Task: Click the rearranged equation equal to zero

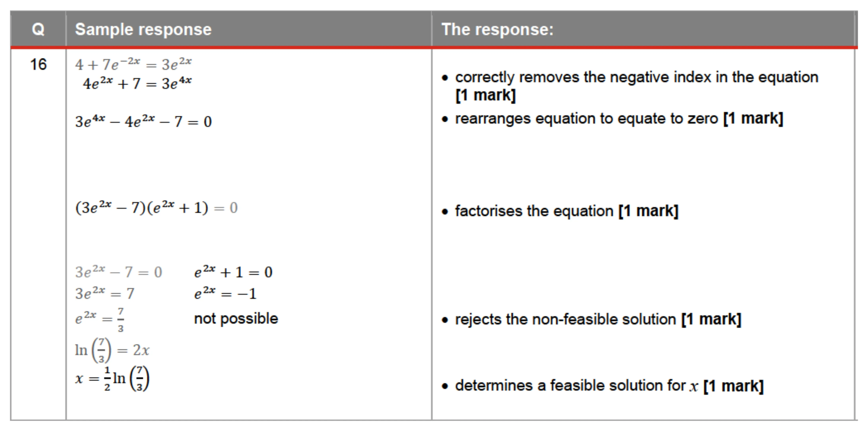Action: pos(143,121)
